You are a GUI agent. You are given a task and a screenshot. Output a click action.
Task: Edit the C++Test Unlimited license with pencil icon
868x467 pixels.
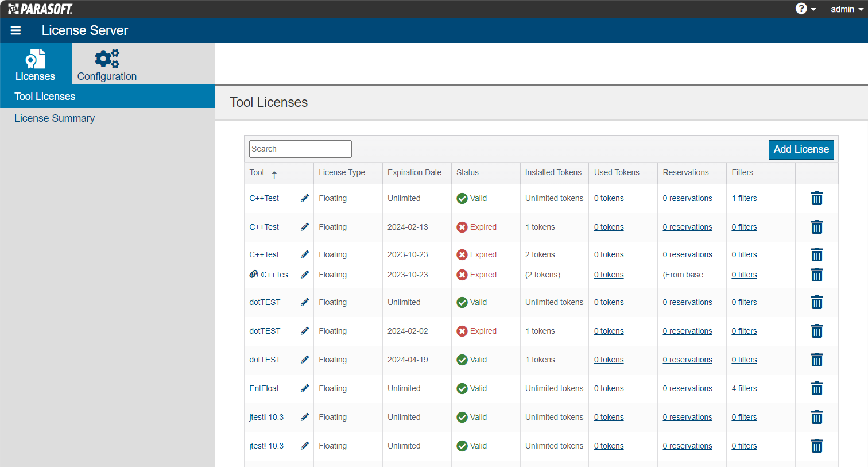coord(305,198)
